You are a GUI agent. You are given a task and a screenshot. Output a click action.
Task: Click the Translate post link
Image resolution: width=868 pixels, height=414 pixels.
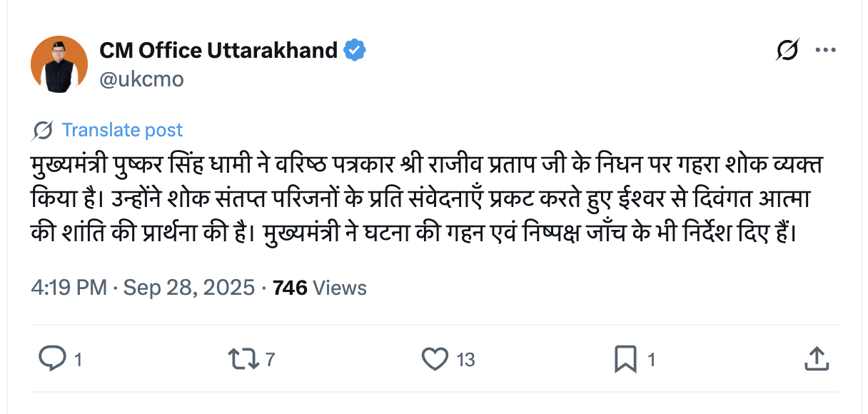122,130
